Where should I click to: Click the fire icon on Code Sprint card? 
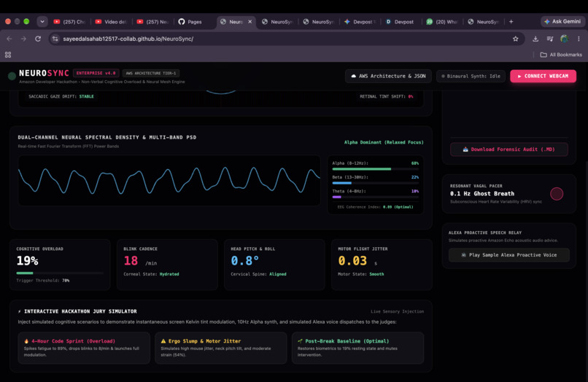point(26,341)
